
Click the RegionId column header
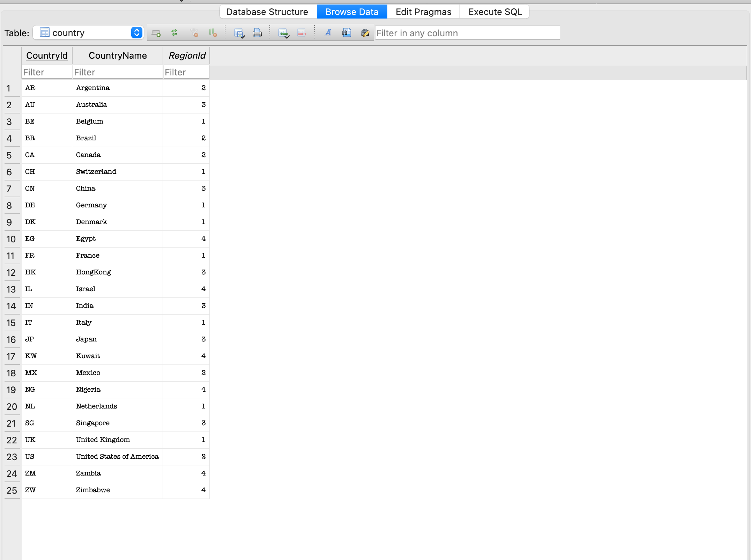tap(187, 56)
